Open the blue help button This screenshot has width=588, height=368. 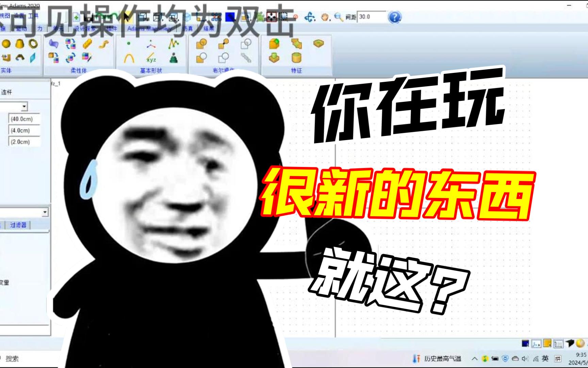tap(394, 17)
